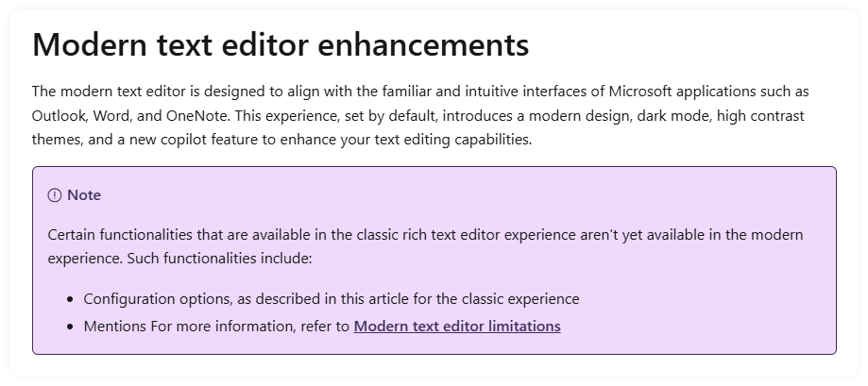
Task: Click 'Certain functionalities' at the note start
Action: coord(120,234)
